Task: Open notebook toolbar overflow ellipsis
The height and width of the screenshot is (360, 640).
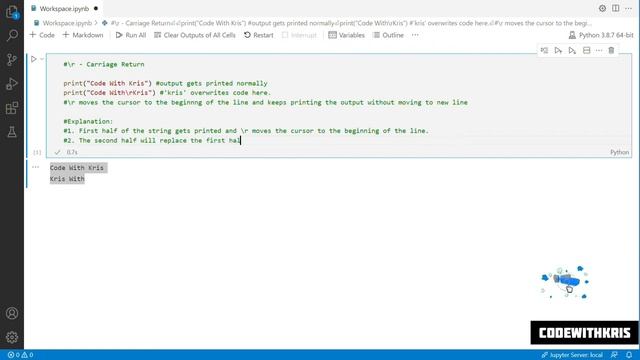Action: click(415, 35)
